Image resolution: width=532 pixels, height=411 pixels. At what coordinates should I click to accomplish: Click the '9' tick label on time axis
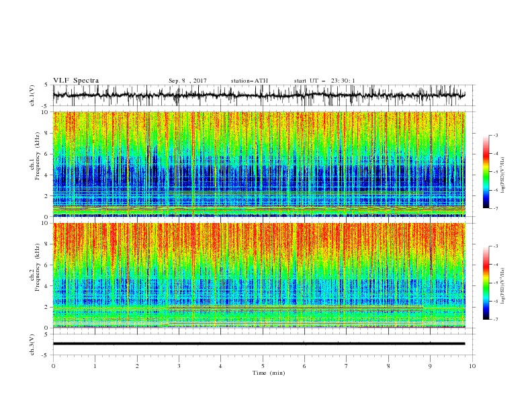click(x=430, y=366)
